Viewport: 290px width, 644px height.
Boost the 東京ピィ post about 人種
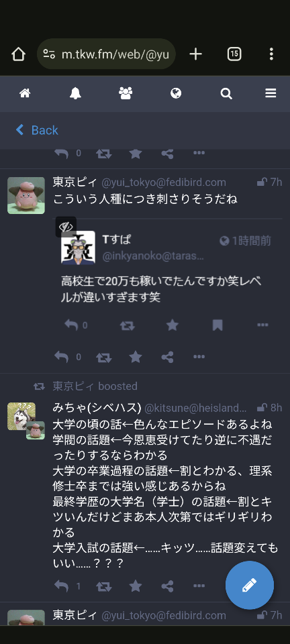[x=103, y=358]
